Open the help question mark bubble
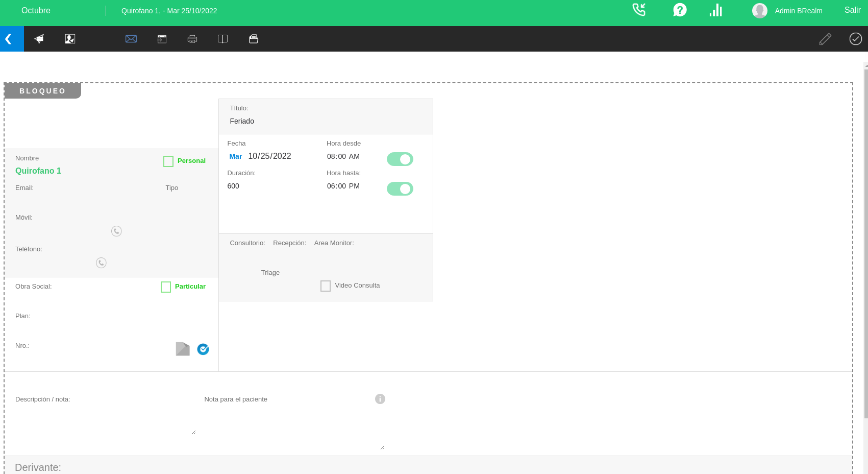The image size is (868, 474). point(680,10)
